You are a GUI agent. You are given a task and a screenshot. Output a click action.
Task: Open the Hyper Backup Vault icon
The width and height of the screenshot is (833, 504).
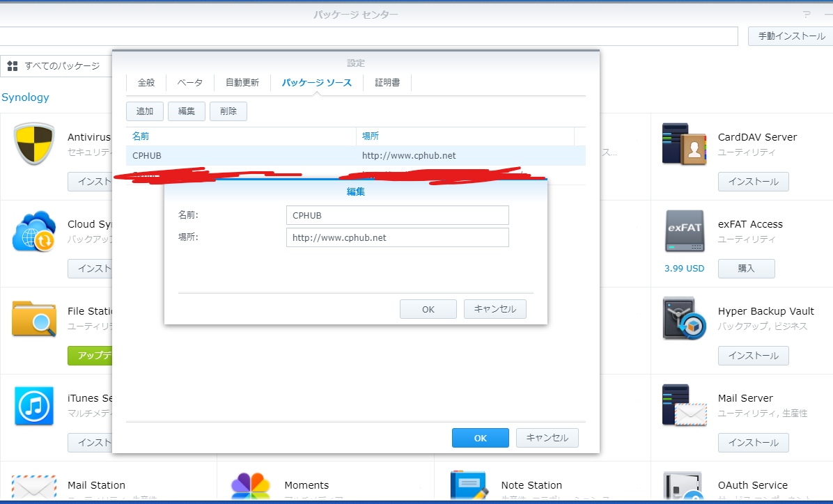(684, 318)
